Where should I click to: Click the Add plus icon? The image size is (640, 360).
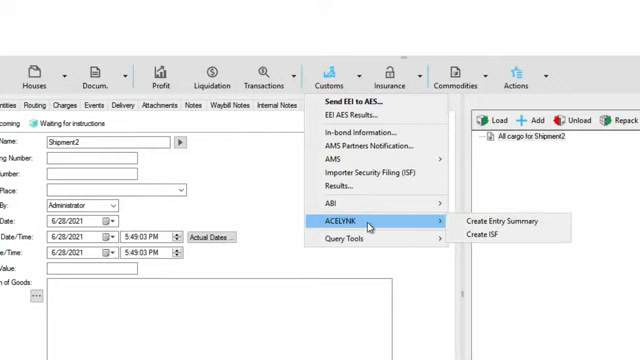521,120
